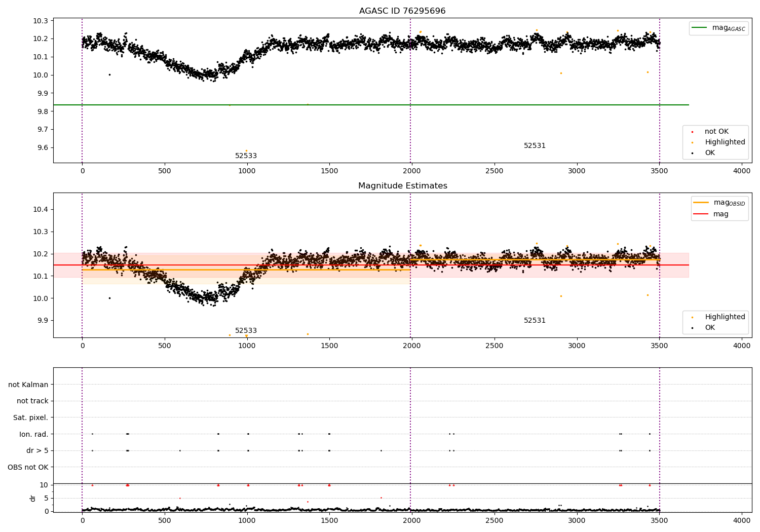Click the 'dr > 5' axis label
Screen dimensions: 760x532
[x=37, y=451]
